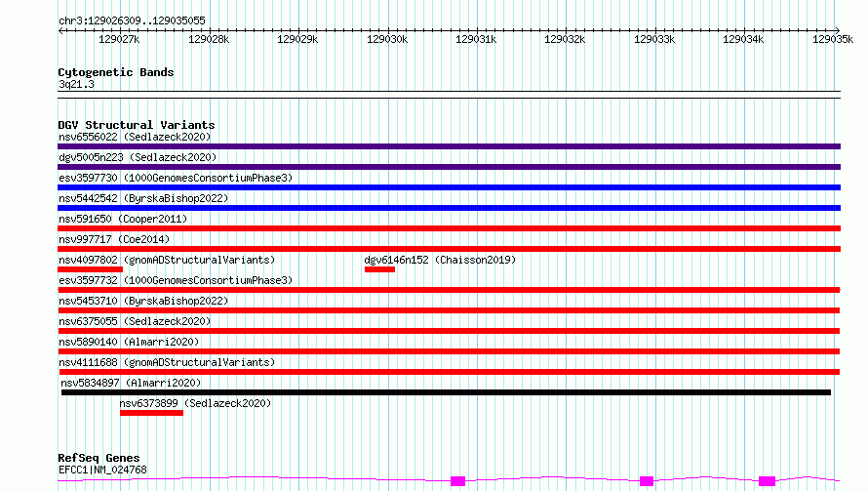The image size is (868, 491).
Task: Click the first magenta EFCC1 exon block
Action: click(x=457, y=481)
